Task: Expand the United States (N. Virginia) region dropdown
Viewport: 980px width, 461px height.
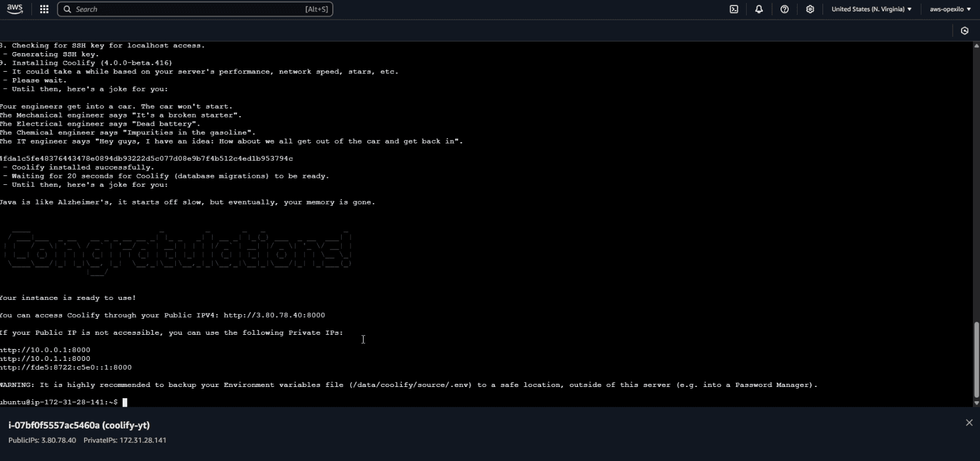Action: pyautogui.click(x=871, y=9)
